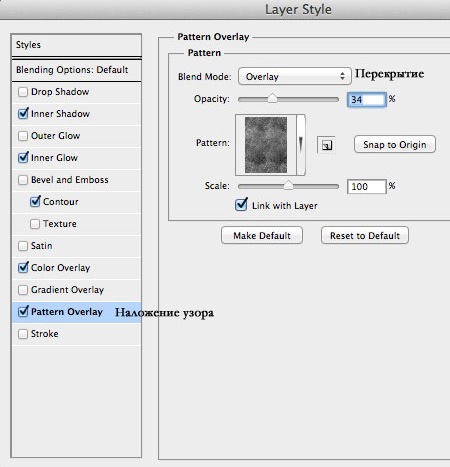Uncheck the Contour checkbox
The height and width of the screenshot is (467, 450).
35,202
